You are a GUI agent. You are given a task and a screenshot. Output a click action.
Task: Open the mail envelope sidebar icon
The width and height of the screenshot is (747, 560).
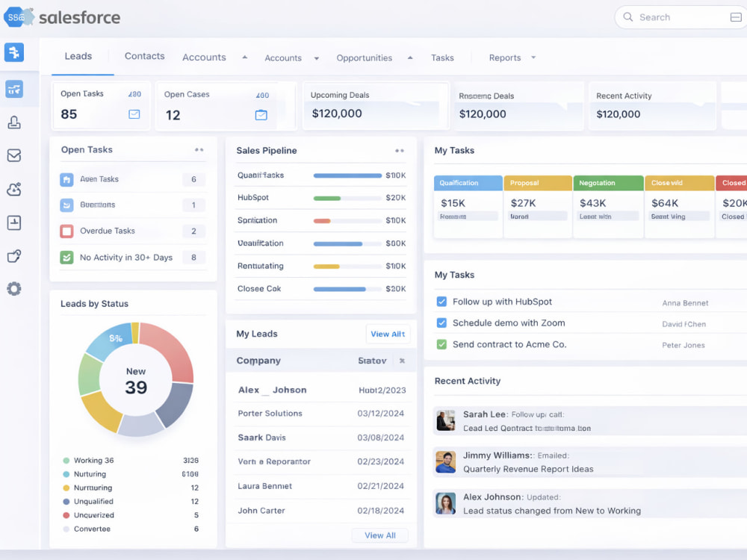pos(14,156)
